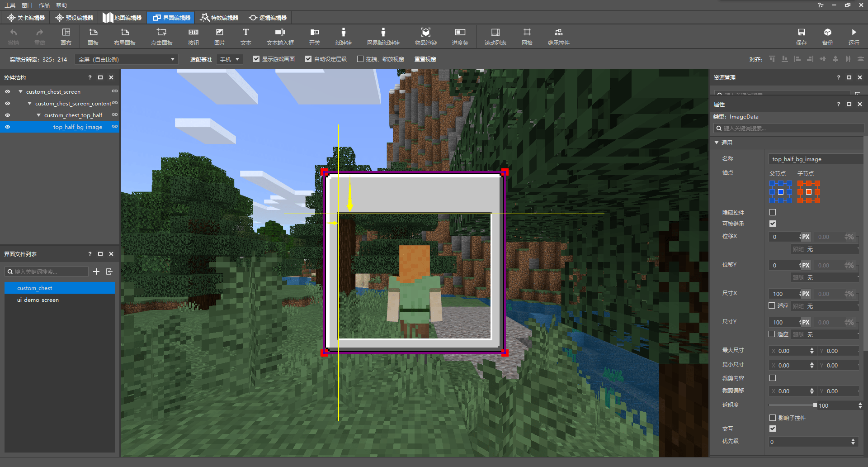Open the 工具 menu
Image resolution: width=868 pixels, height=467 pixels.
(x=10, y=5)
